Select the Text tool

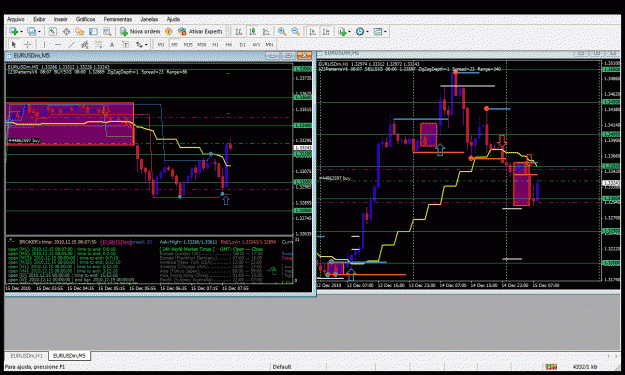pyautogui.click(x=112, y=45)
